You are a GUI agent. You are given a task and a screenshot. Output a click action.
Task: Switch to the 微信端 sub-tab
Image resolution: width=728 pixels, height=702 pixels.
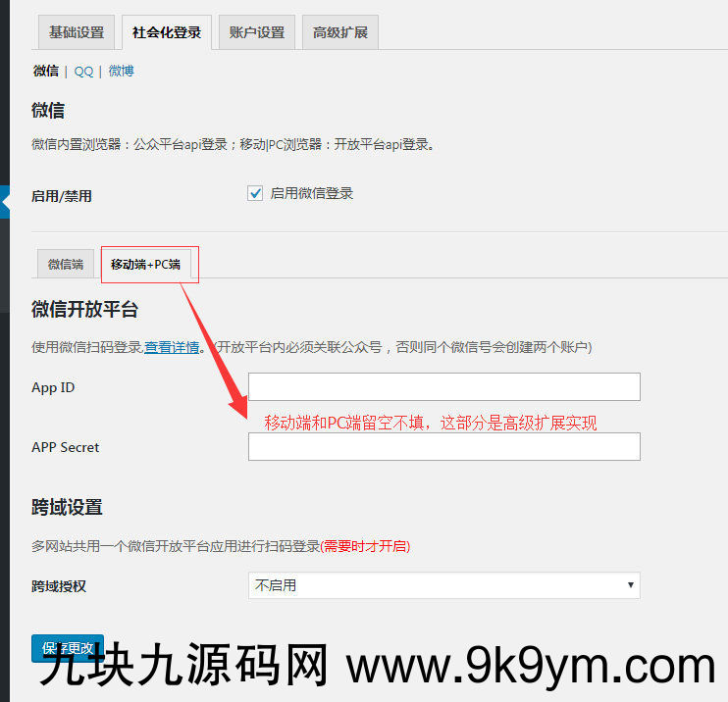pyautogui.click(x=66, y=264)
